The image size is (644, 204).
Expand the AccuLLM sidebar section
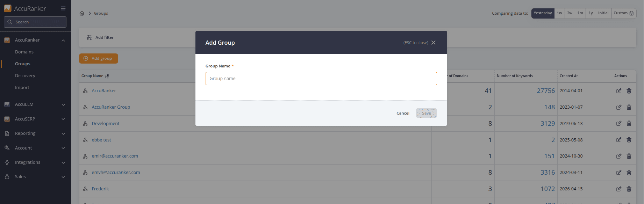coord(63,104)
